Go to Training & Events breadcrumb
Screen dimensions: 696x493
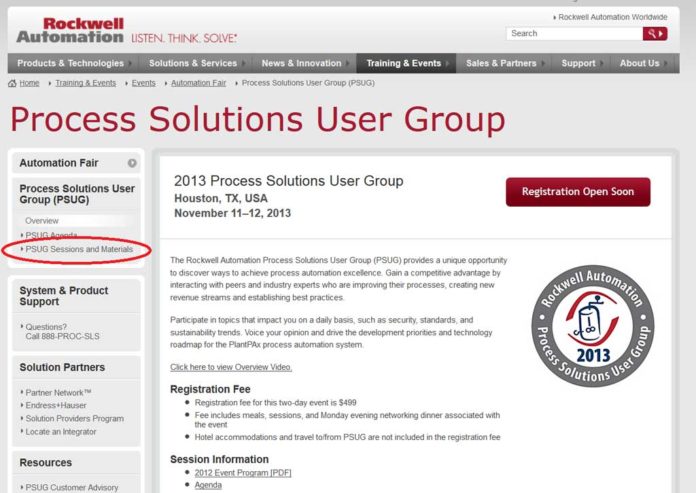tap(86, 83)
